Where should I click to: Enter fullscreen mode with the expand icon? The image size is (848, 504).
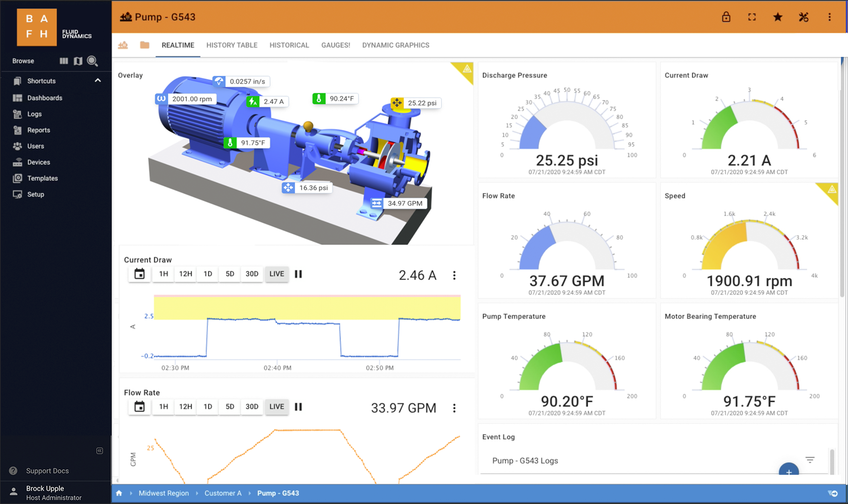pos(752,17)
